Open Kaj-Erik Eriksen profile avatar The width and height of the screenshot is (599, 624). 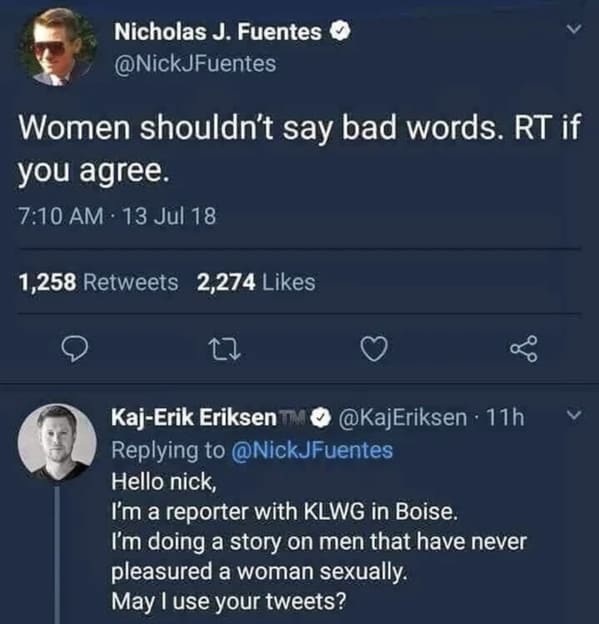pos(57,442)
